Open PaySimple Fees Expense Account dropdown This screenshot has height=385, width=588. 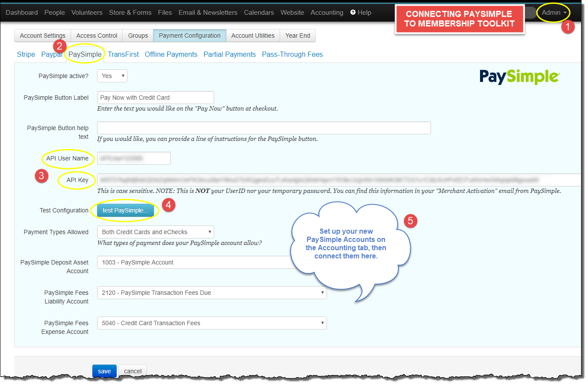[212, 323]
